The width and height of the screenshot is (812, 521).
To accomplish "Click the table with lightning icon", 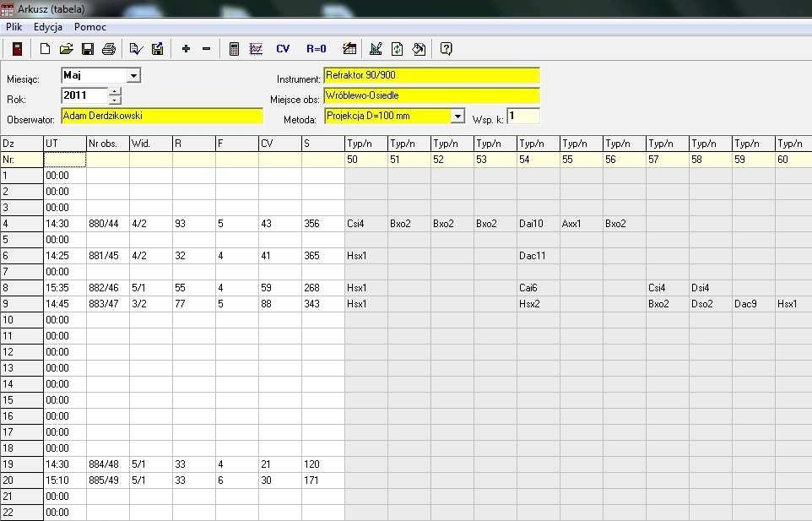I will point(349,49).
